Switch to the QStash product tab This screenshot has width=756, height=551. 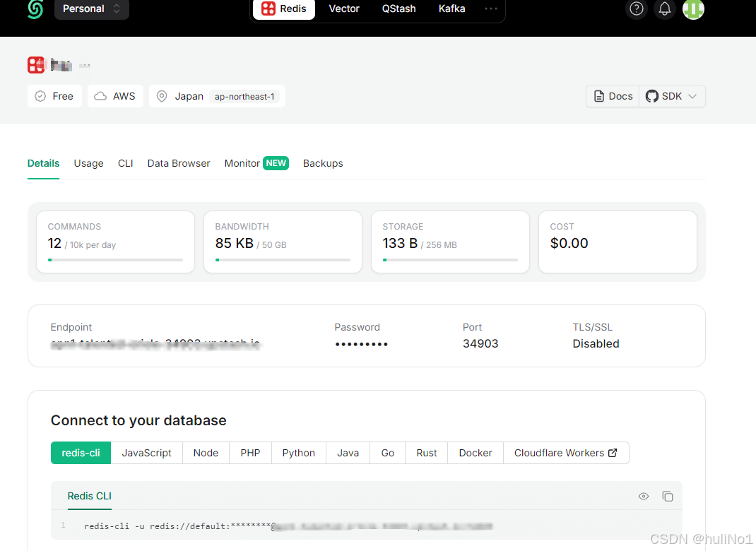tap(398, 8)
